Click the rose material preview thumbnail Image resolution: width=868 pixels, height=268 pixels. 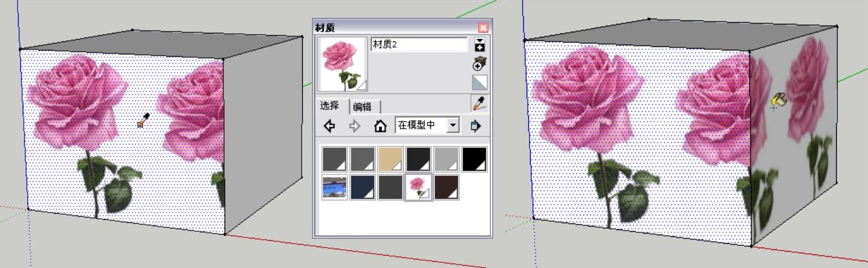click(343, 64)
